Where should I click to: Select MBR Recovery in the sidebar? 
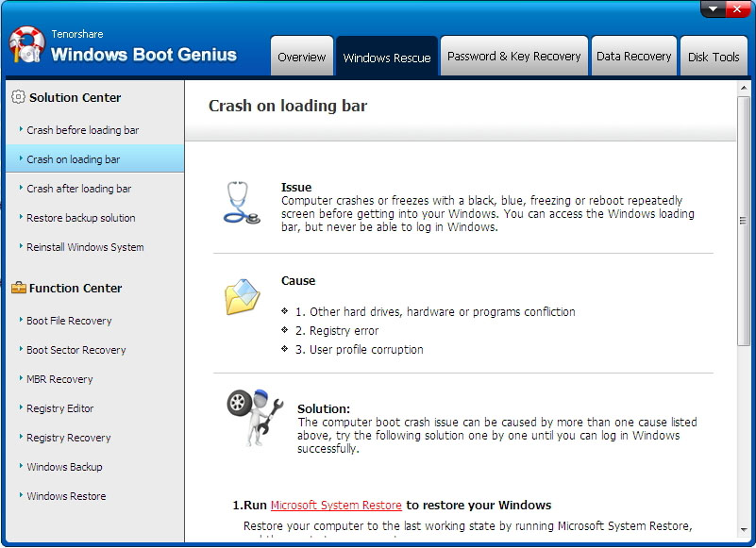[x=59, y=379]
